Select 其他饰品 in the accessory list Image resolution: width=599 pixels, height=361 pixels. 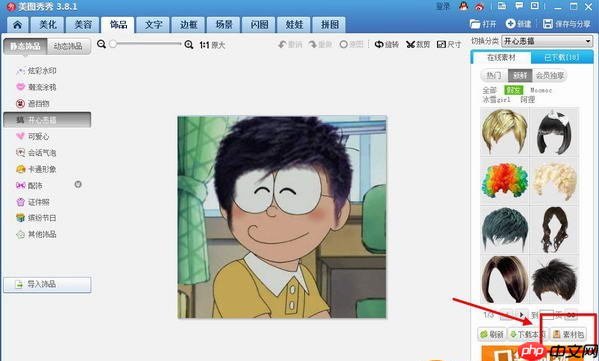(36, 234)
